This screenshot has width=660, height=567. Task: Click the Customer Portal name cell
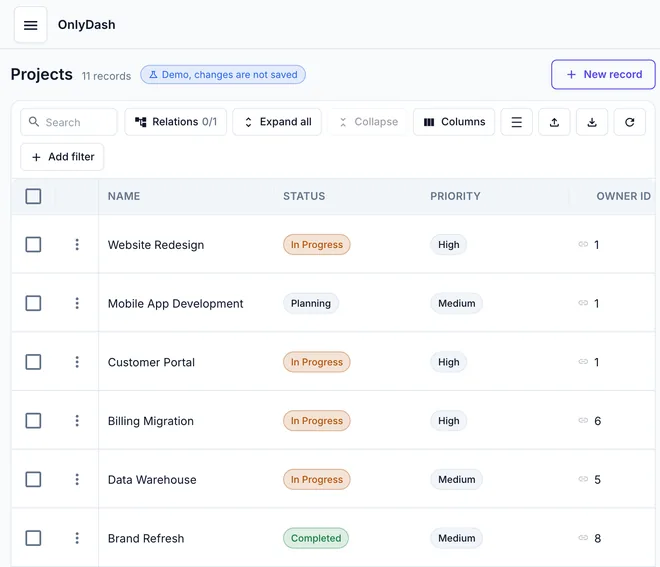[151, 362]
